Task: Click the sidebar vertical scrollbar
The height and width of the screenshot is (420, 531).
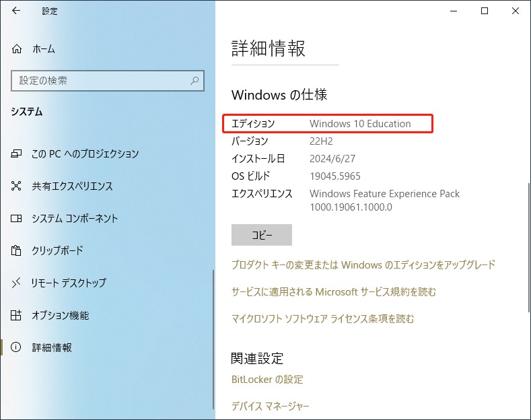Action: point(213,340)
